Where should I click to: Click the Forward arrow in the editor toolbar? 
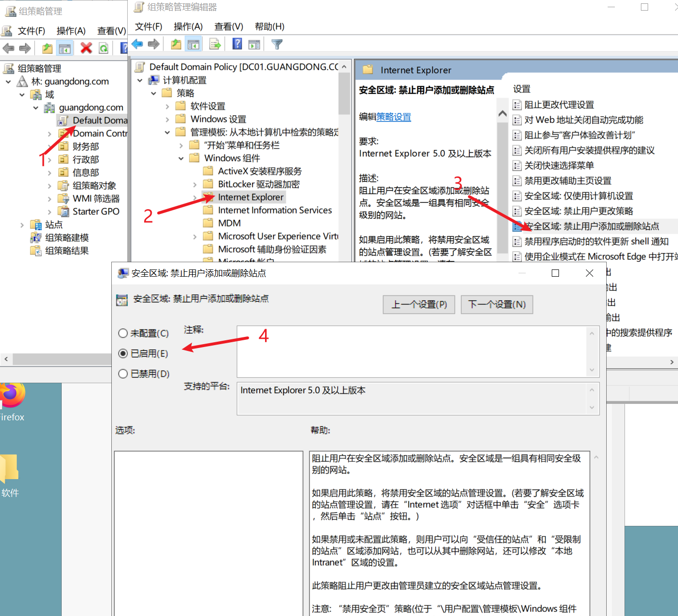pos(154,44)
